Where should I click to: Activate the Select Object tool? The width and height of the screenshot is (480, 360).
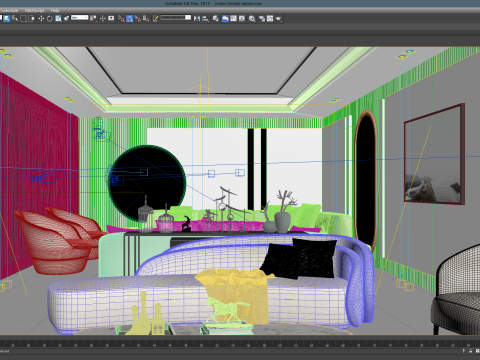7,18
